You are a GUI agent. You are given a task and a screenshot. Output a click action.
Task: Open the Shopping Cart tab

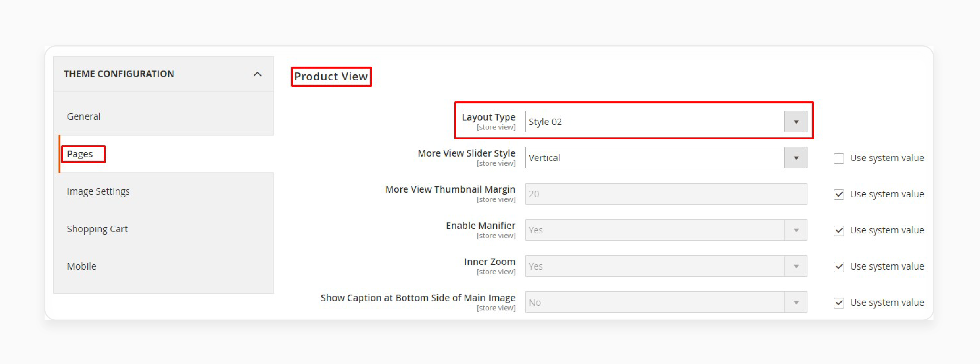coord(97,229)
